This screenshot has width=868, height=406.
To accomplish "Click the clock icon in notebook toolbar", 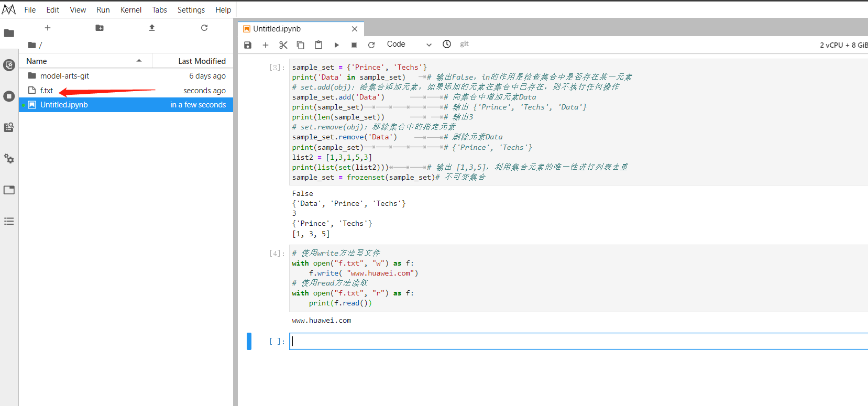I will pos(447,44).
